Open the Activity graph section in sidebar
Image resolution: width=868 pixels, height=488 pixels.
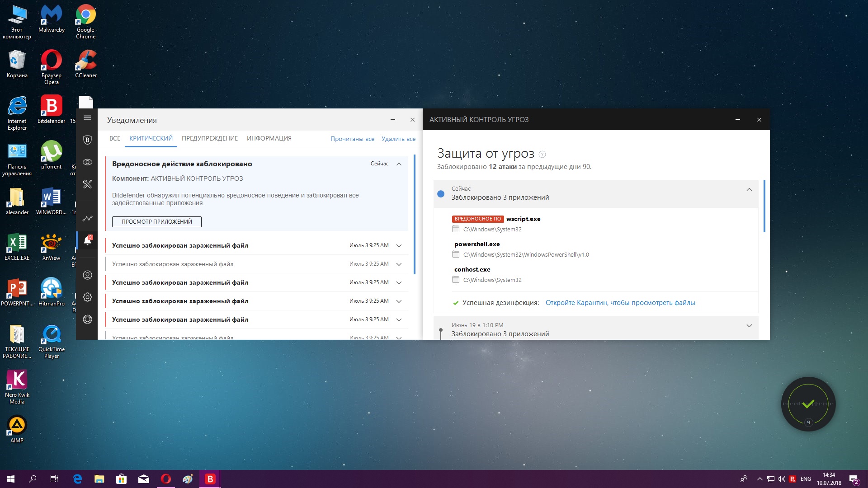[87, 219]
